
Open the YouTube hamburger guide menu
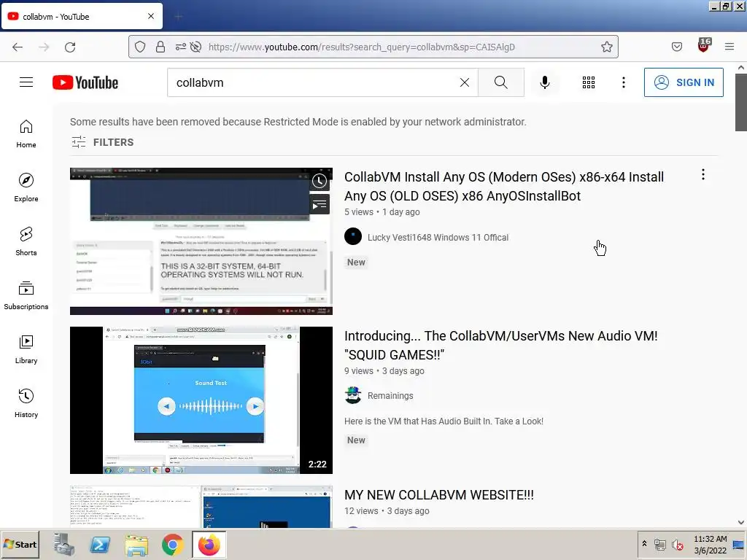click(26, 82)
